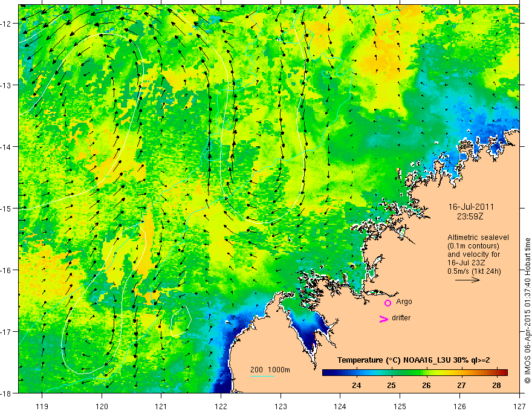Screen dimensions: 532x411
Task: Click longitude axis label 127
Action: pyautogui.click(x=519, y=406)
